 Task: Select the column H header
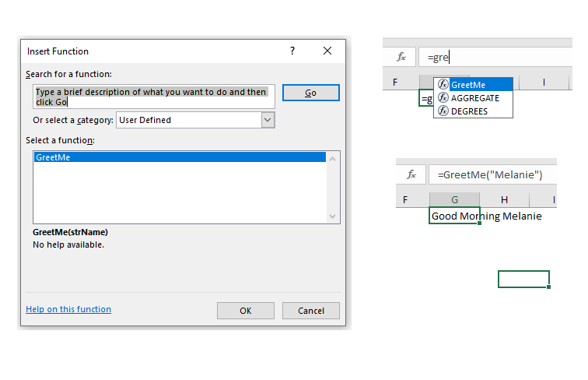coord(504,200)
